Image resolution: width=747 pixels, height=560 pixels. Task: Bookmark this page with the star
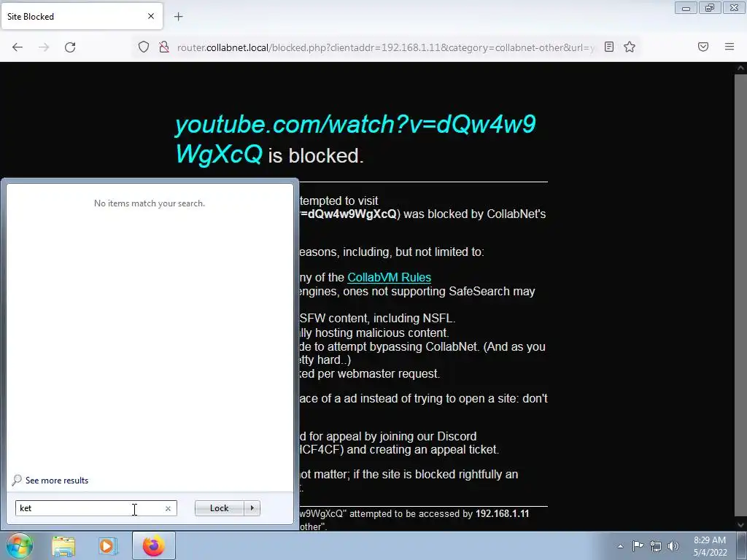pyautogui.click(x=630, y=47)
